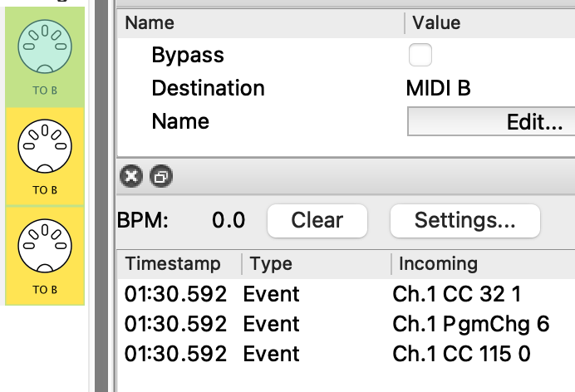Click the Type column header
575x392 pixels.
coord(270,264)
